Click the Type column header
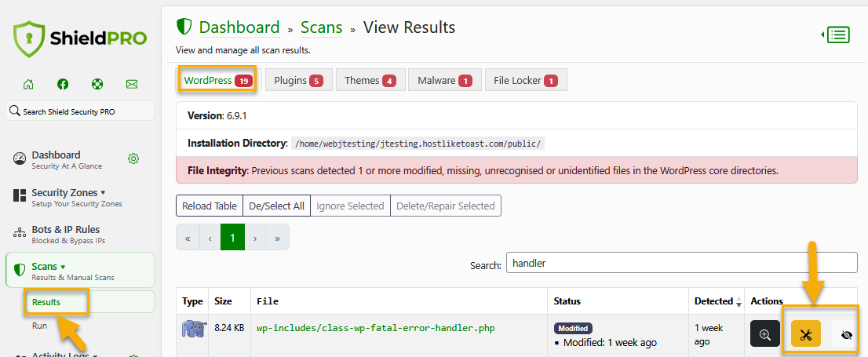Screen dimensions: 868x357 click(x=192, y=301)
